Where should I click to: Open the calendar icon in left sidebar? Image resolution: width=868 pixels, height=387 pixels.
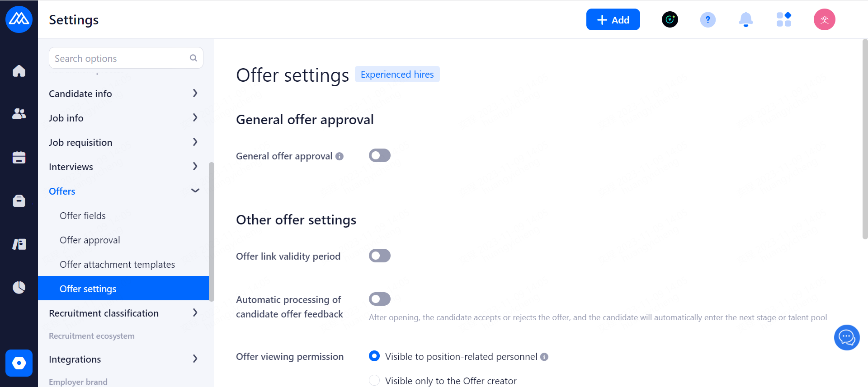(x=19, y=157)
